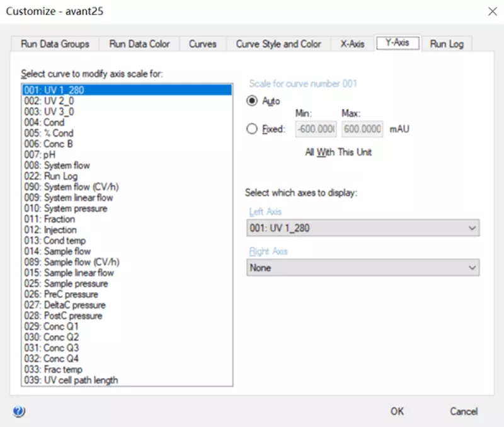Click the Min value input field

tap(316, 129)
